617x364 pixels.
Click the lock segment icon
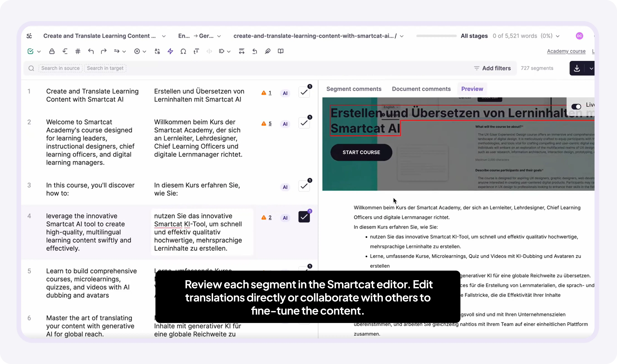point(52,51)
